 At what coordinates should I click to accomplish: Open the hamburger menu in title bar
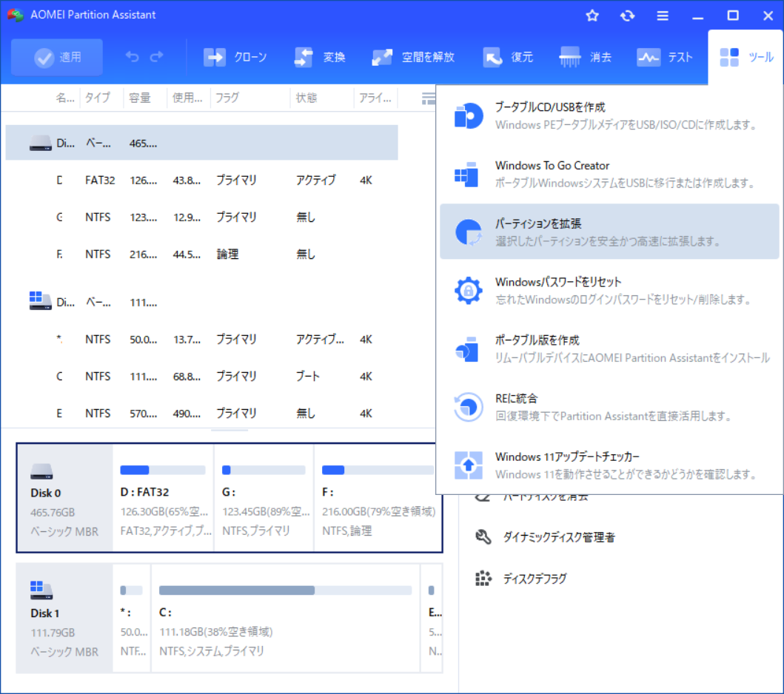click(663, 16)
